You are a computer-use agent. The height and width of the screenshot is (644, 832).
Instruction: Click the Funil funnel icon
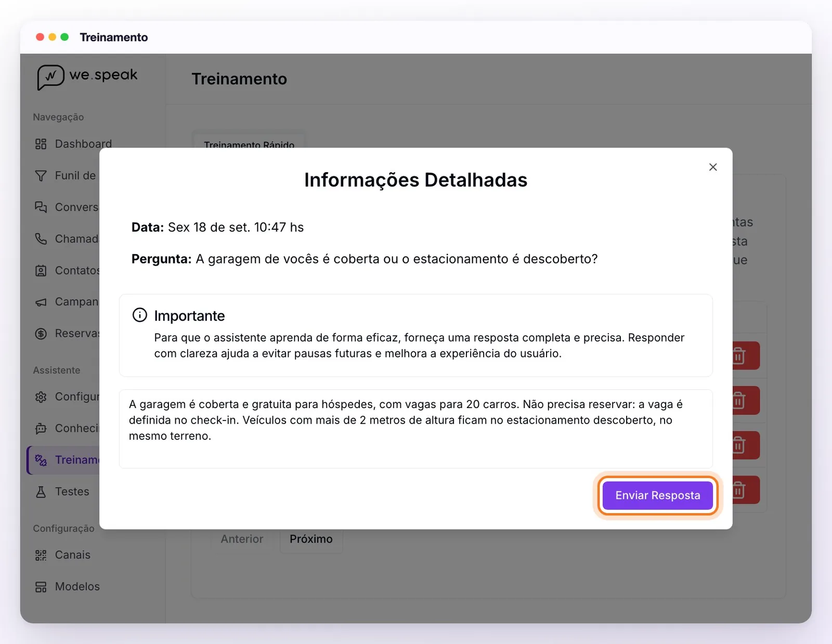[x=41, y=176]
